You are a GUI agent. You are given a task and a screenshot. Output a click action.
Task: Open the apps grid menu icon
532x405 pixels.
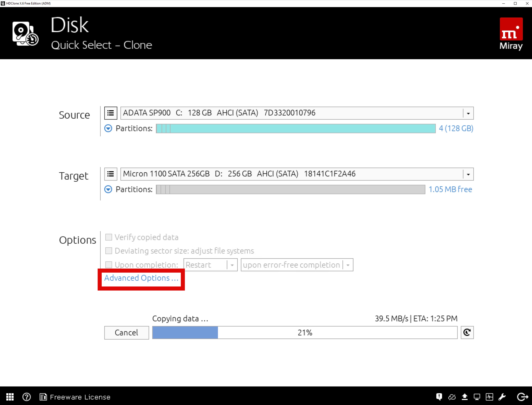point(10,397)
